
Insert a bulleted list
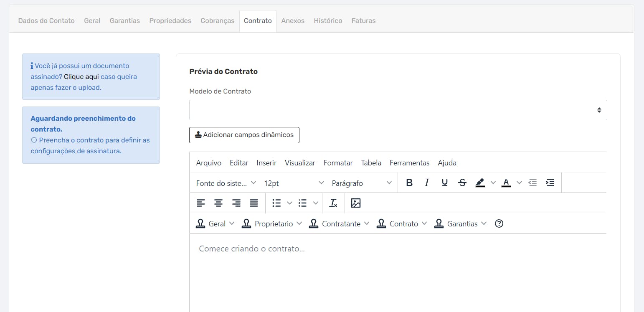[276, 203]
